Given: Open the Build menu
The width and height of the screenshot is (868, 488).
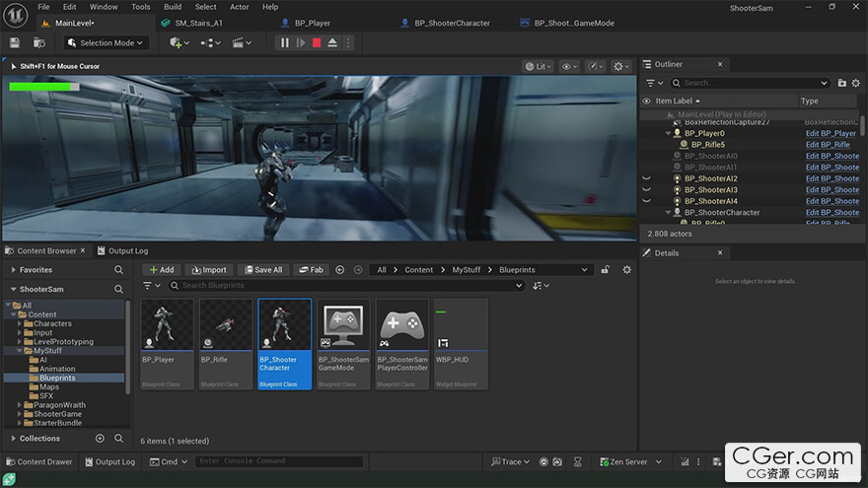Looking at the screenshot, I should click(173, 7).
